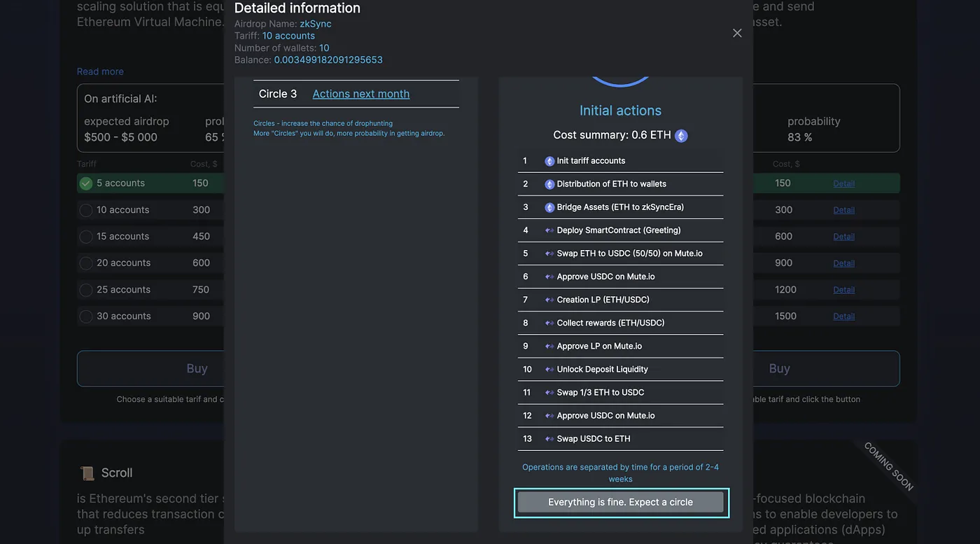Click Everything is fine. Expect a circle button
980x544 pixels.
tap(621, 503)
